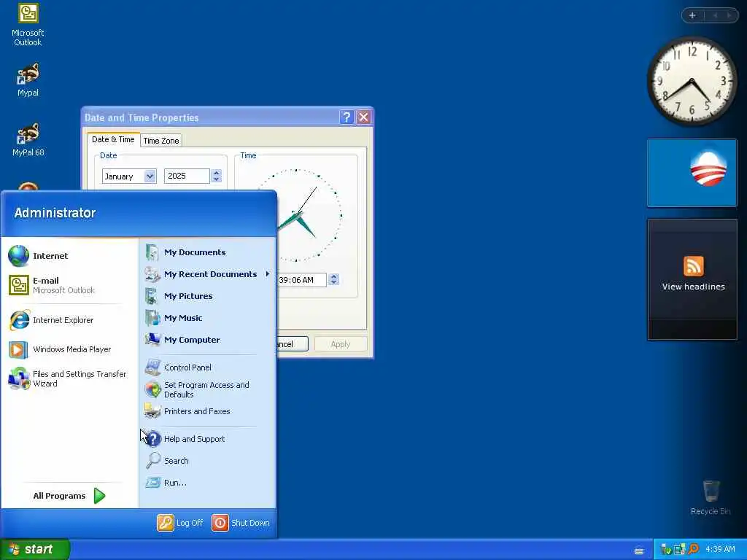
Task: Open Help and Support
Action: (x=206, y=439)
